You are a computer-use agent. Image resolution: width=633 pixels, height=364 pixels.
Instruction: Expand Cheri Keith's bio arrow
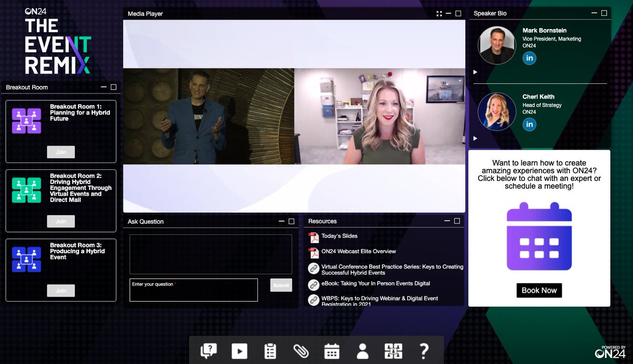pyautogui.click(x=475, y=139)
